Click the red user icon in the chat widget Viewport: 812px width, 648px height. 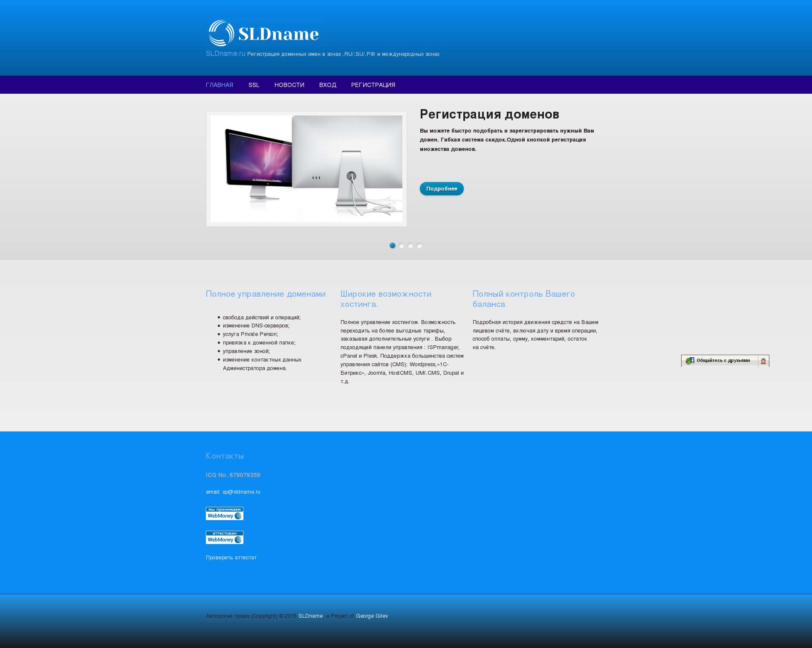click(763, 361)
